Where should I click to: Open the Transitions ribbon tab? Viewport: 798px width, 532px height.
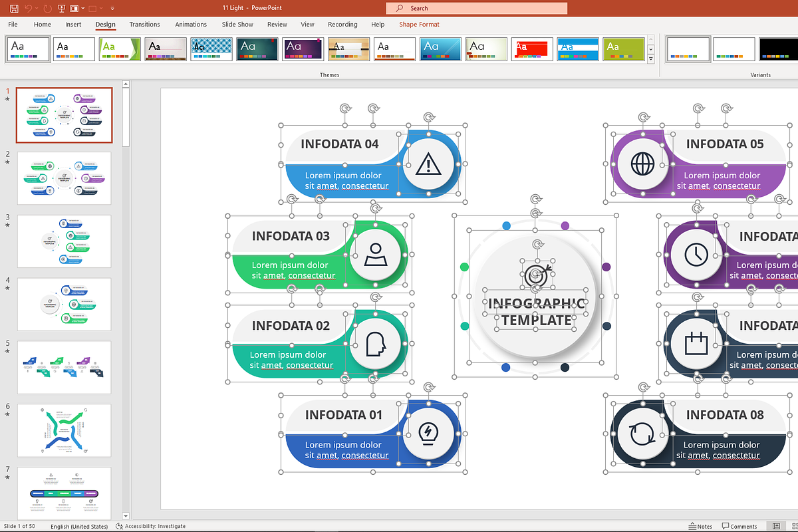click(144, 25)
